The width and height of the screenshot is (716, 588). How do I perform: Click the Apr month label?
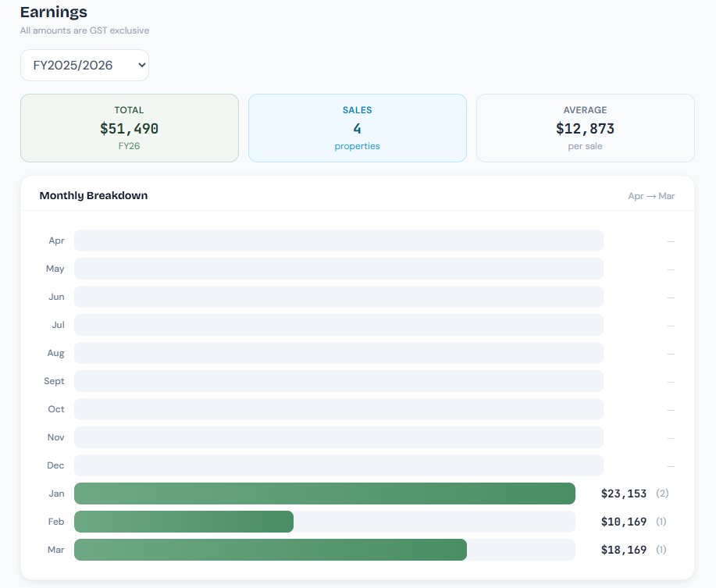tap(56, 241)
